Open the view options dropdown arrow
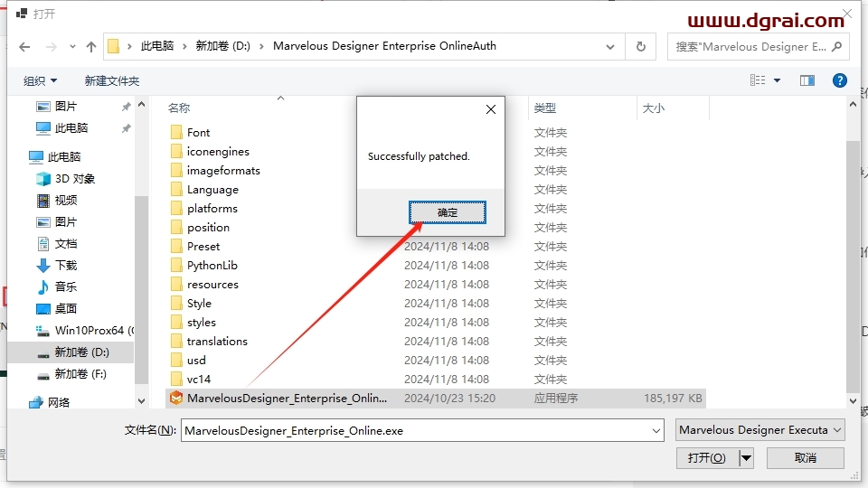The height and width of the screenshot is (488, 868). pyautogui.click(x=777, y=80)
